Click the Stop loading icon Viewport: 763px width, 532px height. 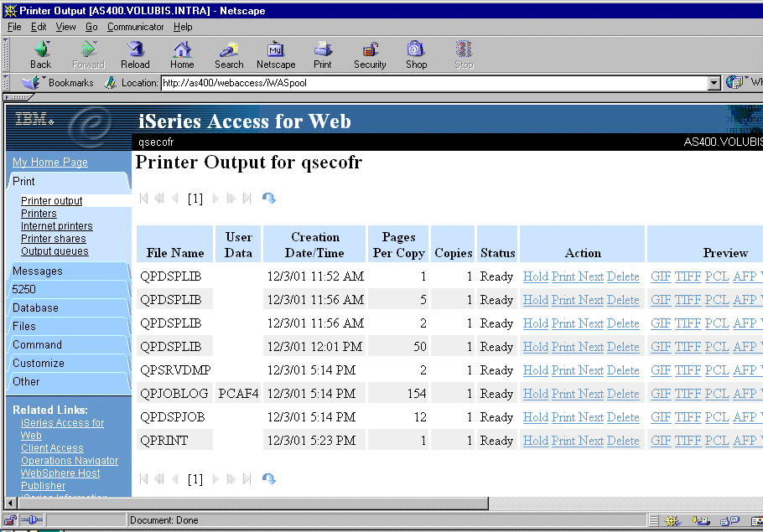pos(464,54)
